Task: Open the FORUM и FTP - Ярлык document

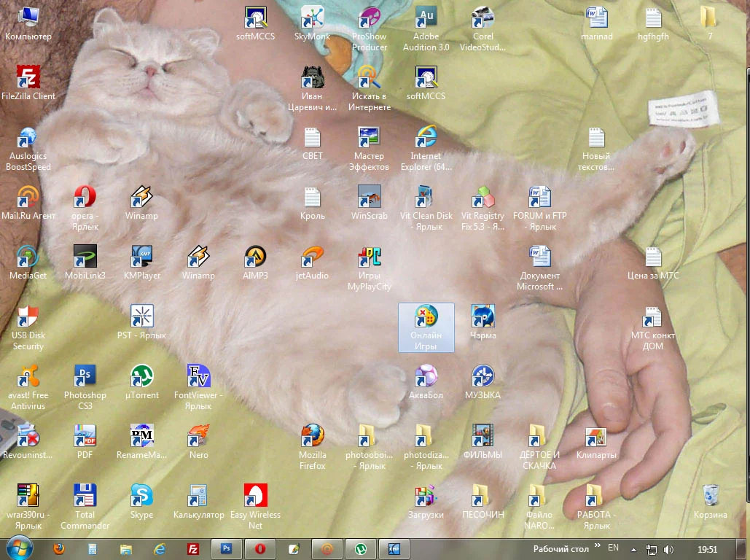Action: point(539,209)
